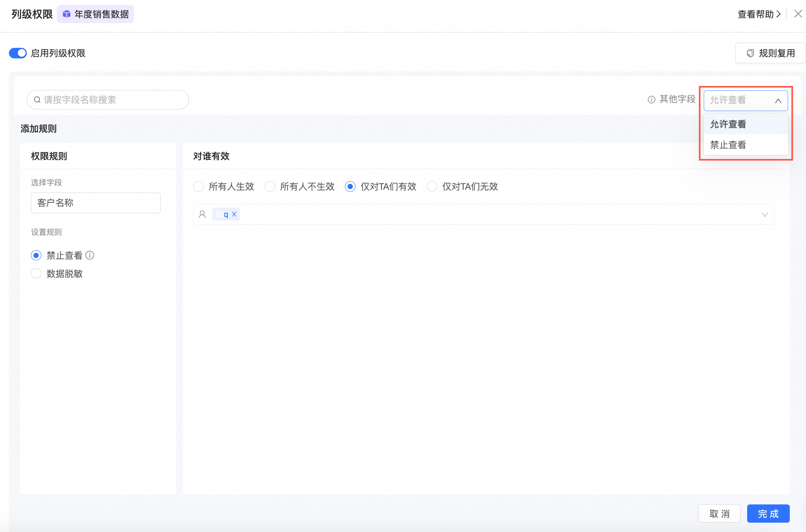
Task: Click the dataset cube icon beside 年度销售数据
Action: tap(67, 14)
